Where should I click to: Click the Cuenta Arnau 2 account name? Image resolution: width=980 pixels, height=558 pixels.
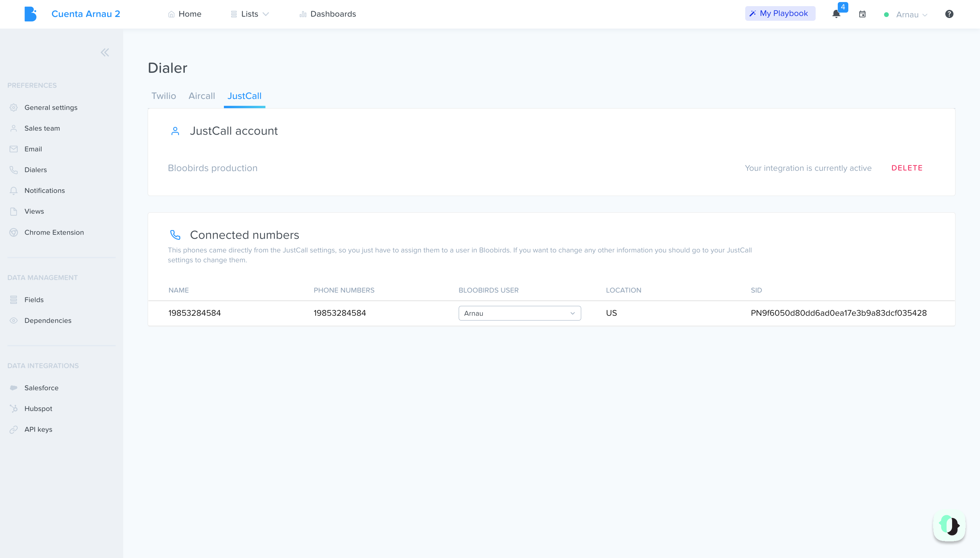coord(86,14)
